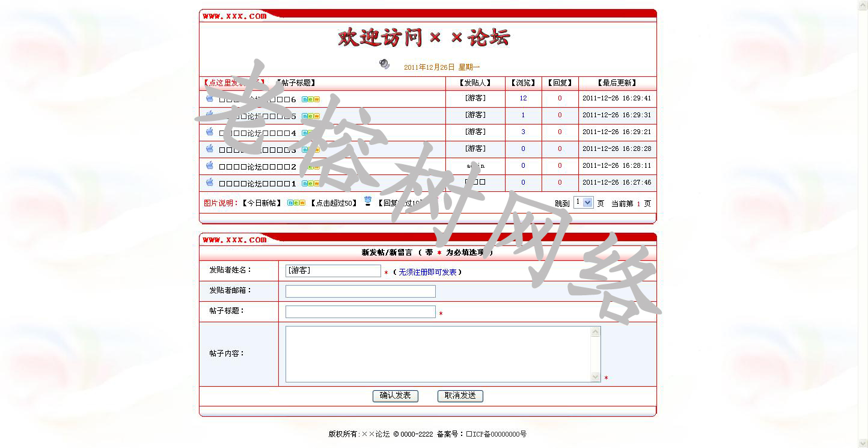Image resolution: width=868 pixels, height=448 pixels.
Task: Click the 【今日新帖】 legend label
Action: 261,203
